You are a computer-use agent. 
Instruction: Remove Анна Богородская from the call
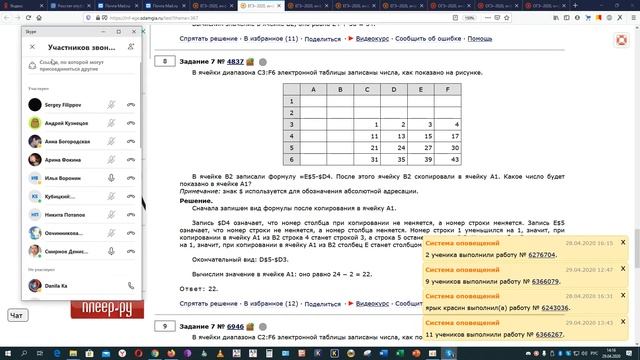(131, 141)
